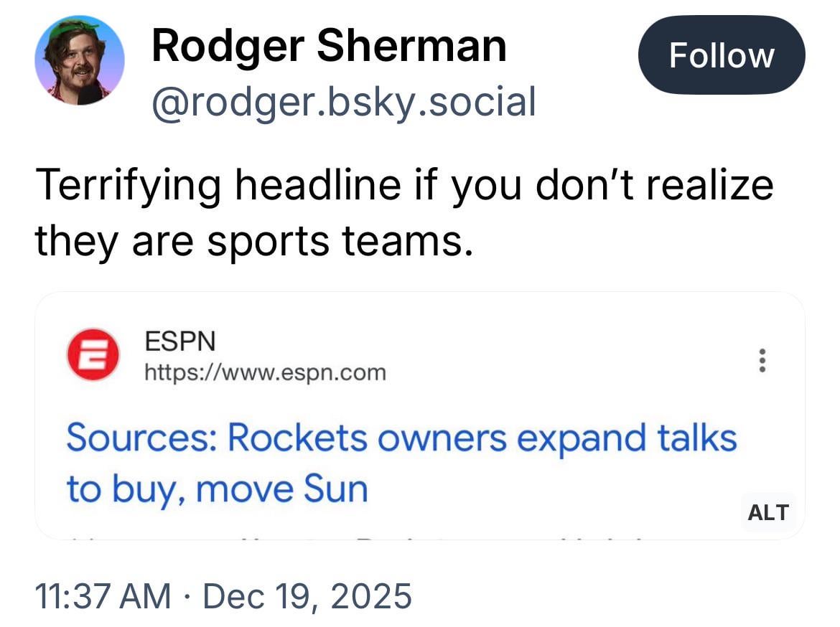Click the ESPN site name
The width and height of the screenshot is (840, 627).
(179, 341)
